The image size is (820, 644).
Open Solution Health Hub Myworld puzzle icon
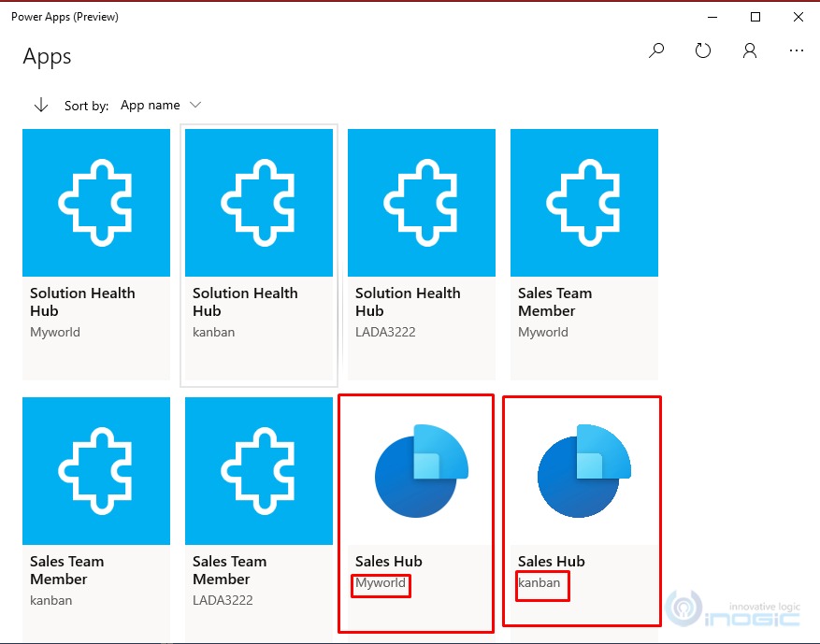[96, 203]
